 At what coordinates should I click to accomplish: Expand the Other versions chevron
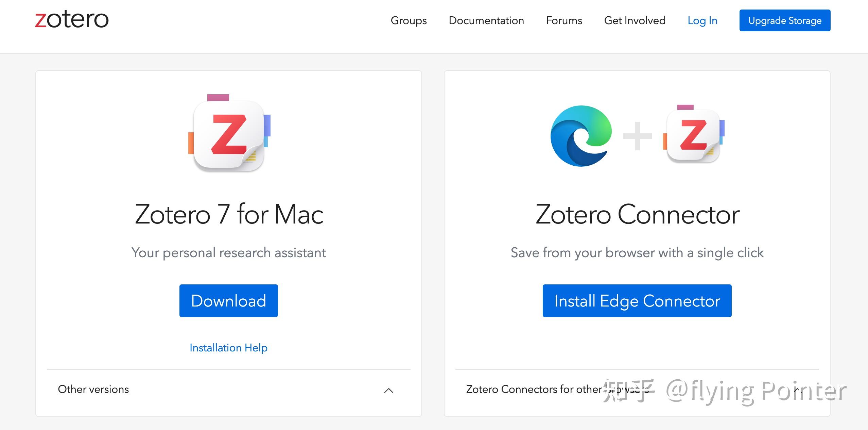pos(388,390)
